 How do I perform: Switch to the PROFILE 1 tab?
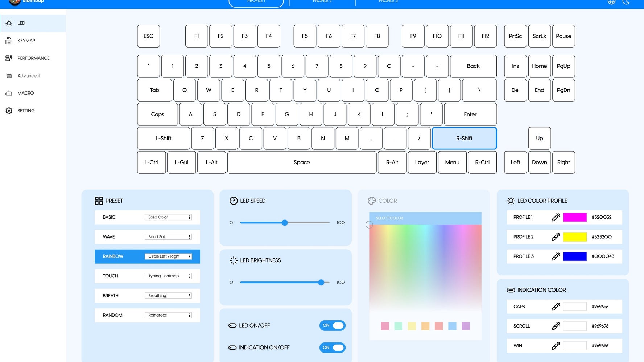click(x=256, y=2)
